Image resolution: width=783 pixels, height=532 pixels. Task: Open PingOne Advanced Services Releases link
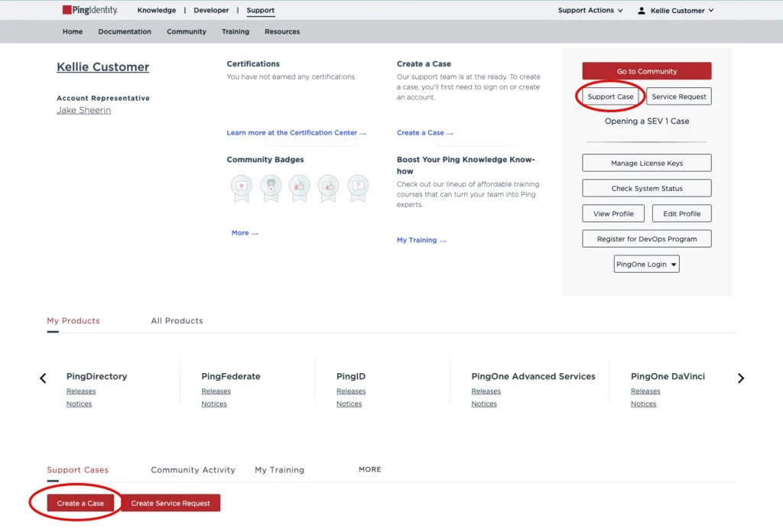tap(486, 391)
